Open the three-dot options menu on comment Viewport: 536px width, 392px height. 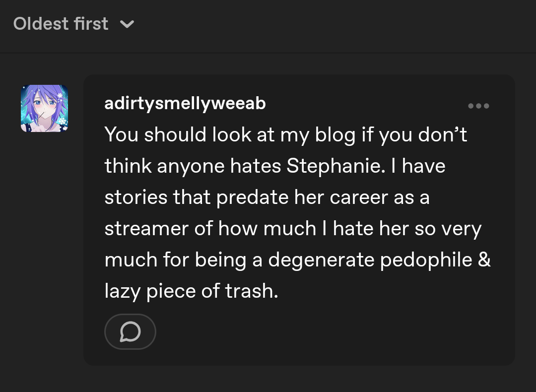[478, 106]
